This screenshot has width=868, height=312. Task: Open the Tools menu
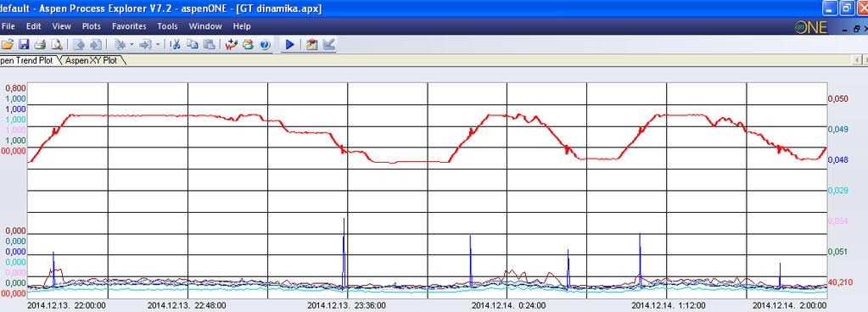167,26
